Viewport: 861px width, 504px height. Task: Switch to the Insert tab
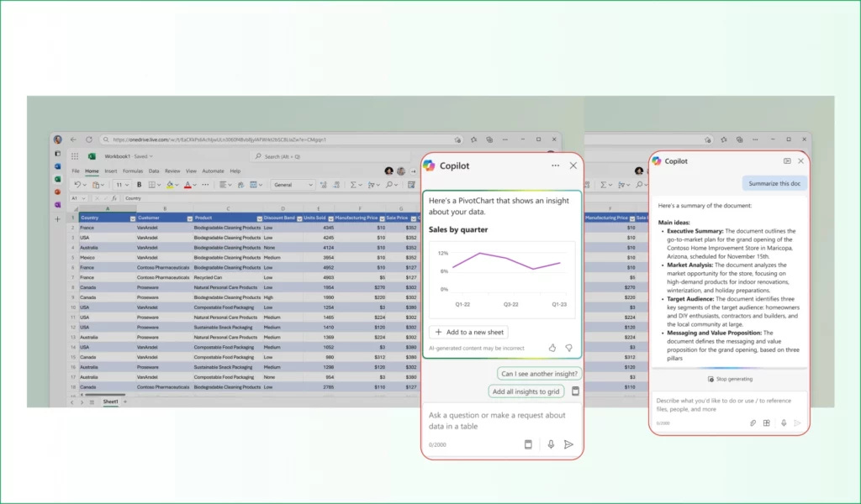pyautogui.click(x=111, y=171)
